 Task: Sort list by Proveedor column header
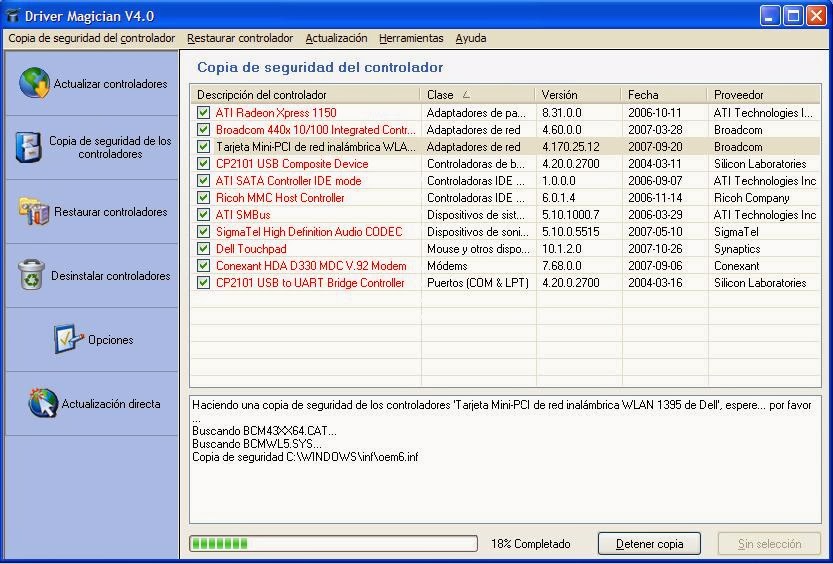764,95
